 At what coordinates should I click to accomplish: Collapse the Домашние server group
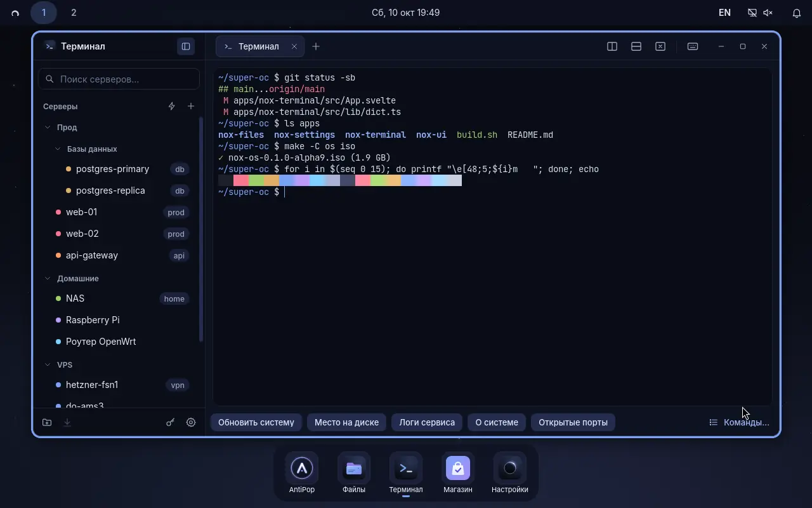pos(119,278)
